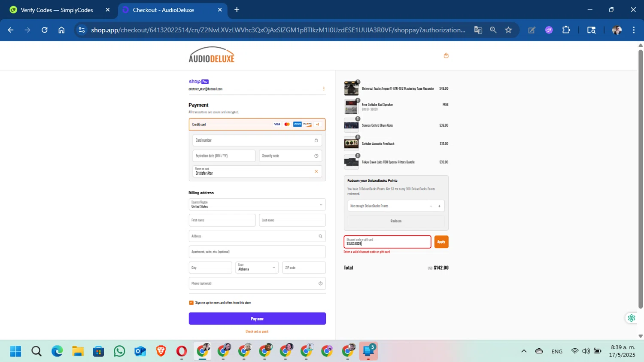This screenshot has height=362, width=644.
Task: Click the Softube Acoustic Feedback thumbnail
Action: [351, 144]
